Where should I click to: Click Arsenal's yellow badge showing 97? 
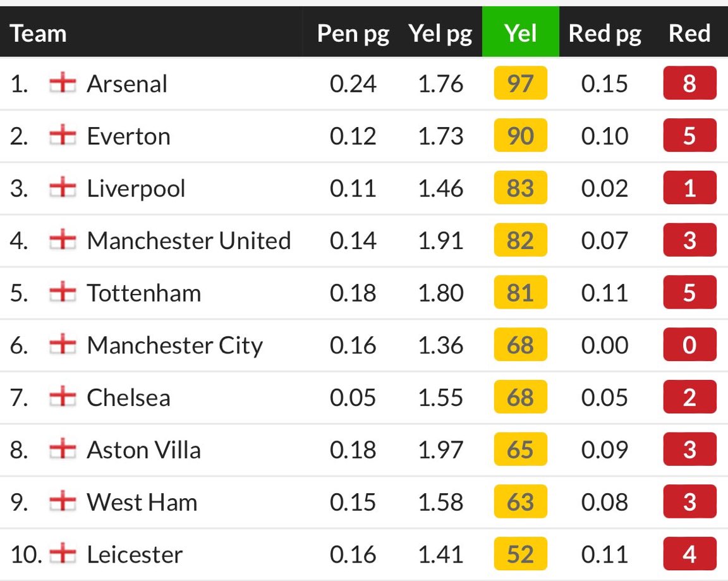520,83
